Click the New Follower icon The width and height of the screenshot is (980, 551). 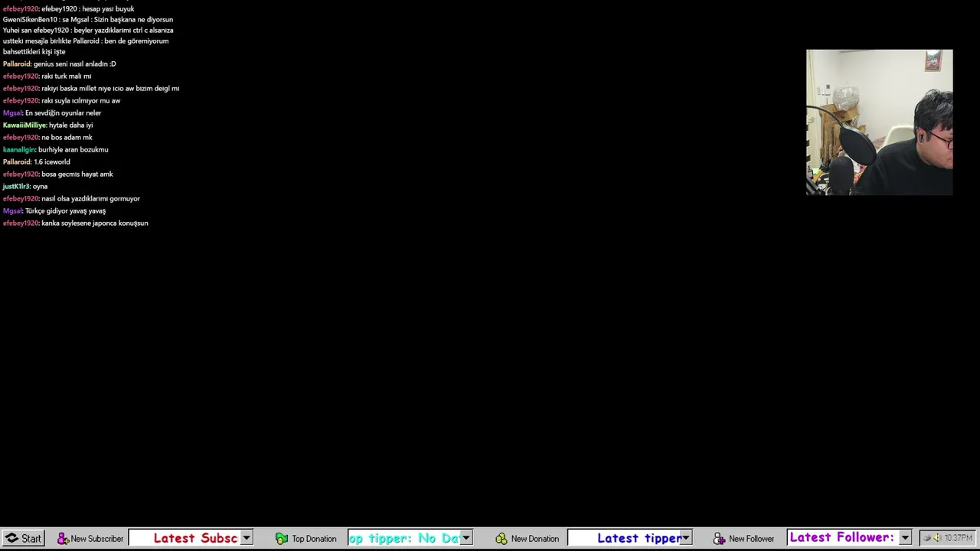click(720, 539)
